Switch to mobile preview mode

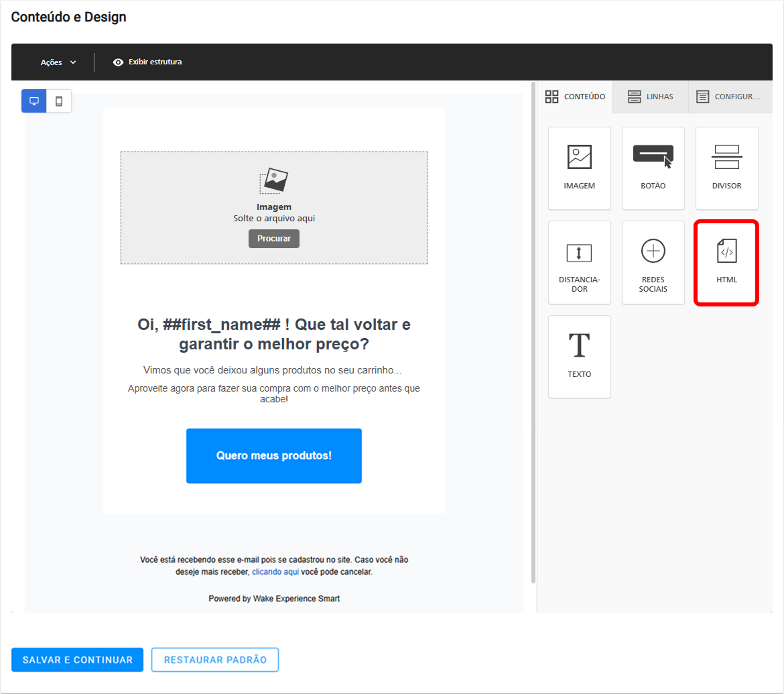(59, 101)
